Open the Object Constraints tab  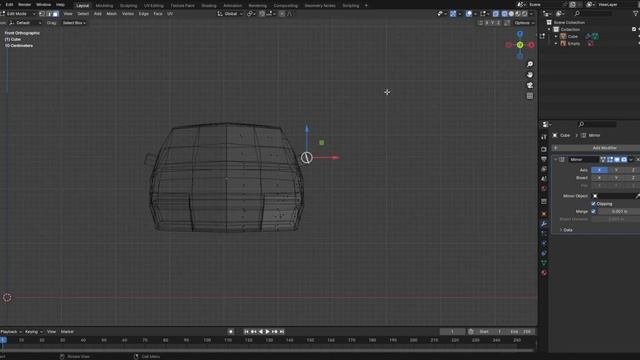[x=544, y=253]
